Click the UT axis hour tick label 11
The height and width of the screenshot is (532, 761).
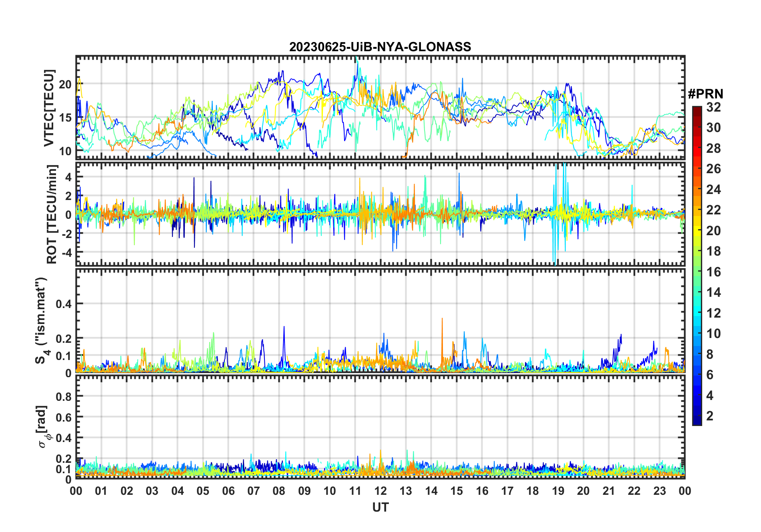[355, 491]
